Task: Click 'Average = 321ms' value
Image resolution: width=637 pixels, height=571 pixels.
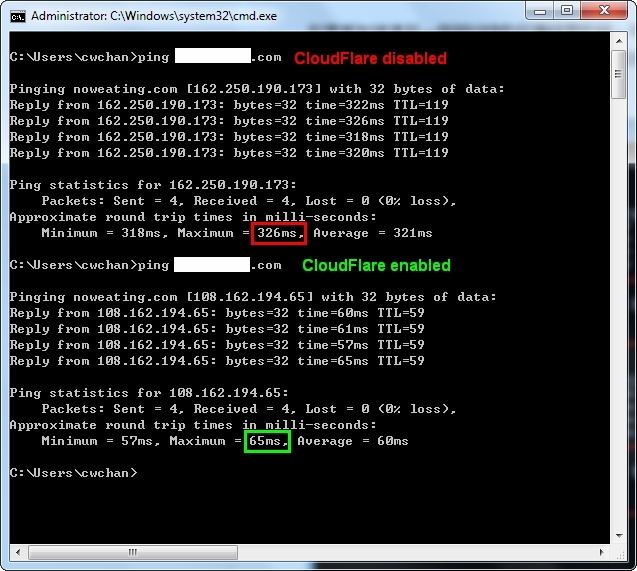Action: [373, 233]
